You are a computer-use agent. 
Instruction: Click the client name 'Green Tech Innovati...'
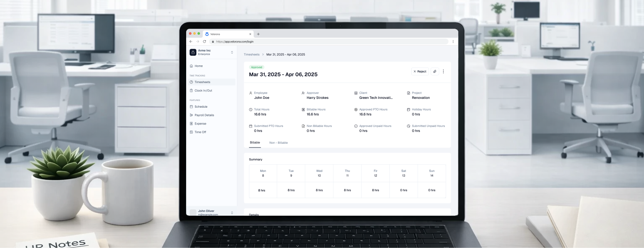pyautogui.click(x=376, y=98)
